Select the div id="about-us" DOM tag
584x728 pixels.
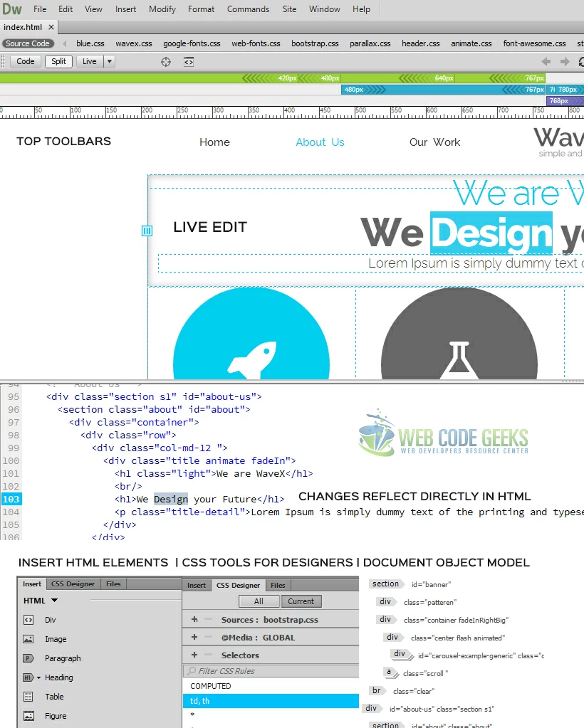pos(372,709)
